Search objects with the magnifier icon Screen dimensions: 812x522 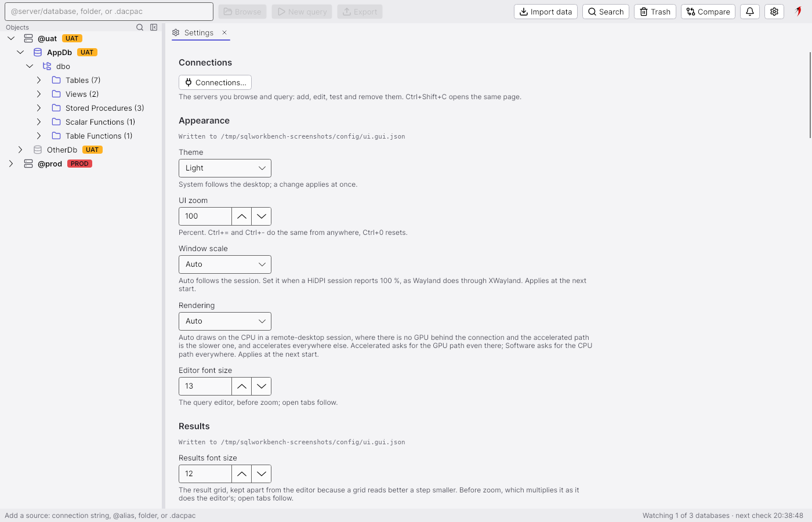140,27
